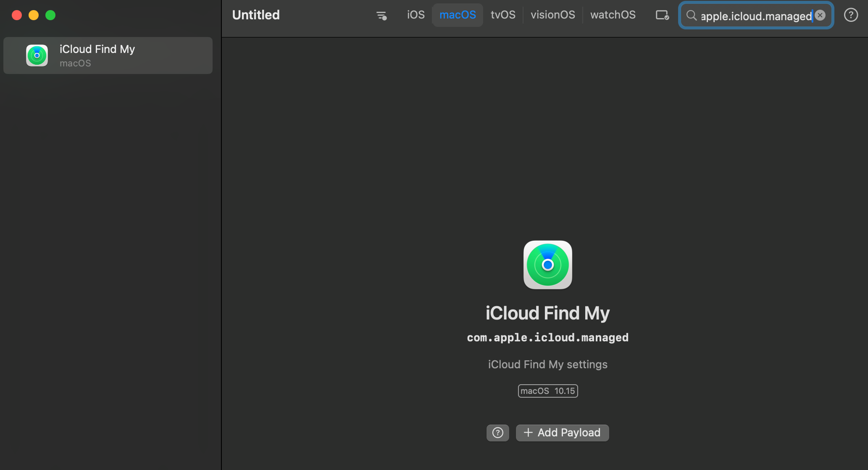This screenshot has width=868, height=470.
Task: Switch to the watchOS platform tab
Action: pos(613,15)
